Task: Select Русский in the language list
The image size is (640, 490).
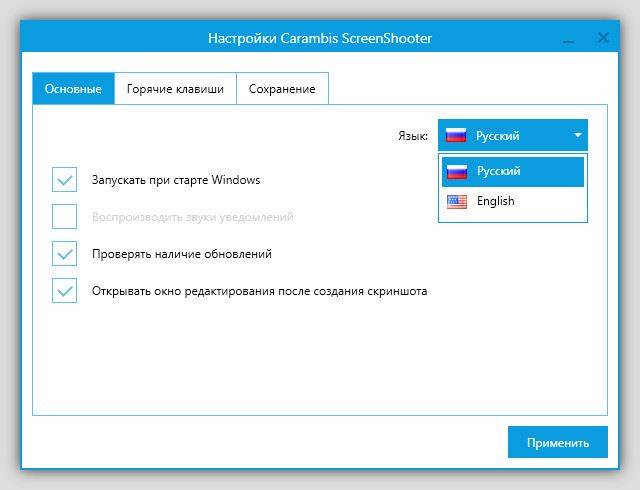Action: pyautogui.click(x=513, y=172)
